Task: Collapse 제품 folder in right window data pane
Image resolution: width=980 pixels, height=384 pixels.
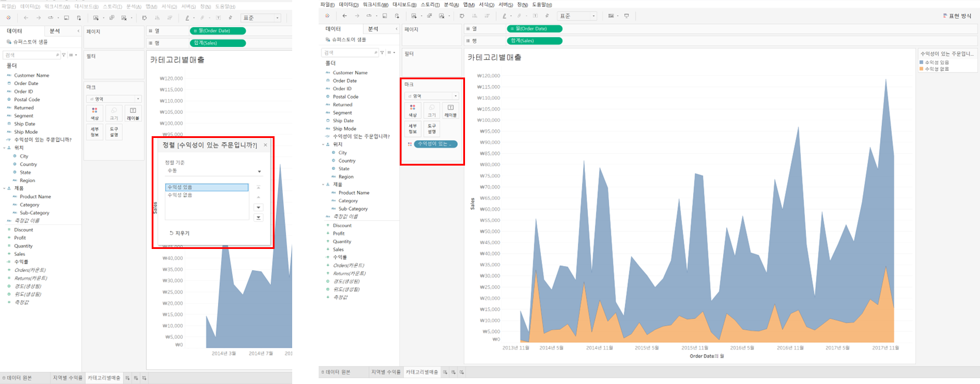Action: [323, 184]
